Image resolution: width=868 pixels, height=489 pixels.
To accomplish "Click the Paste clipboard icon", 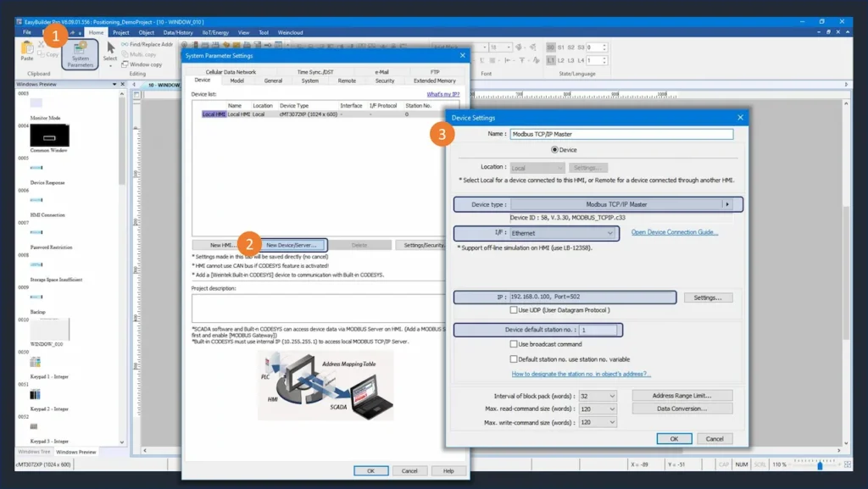I will tap(27, 51).
